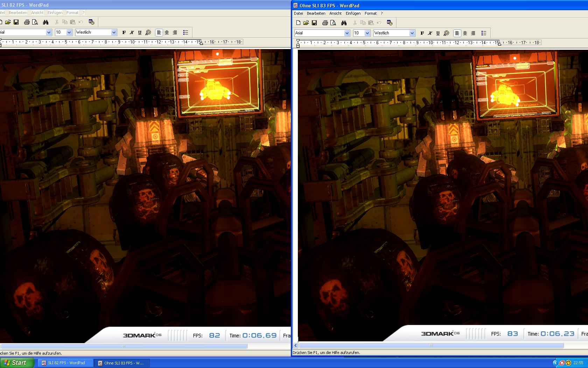Click horizontal scrollbar thumb in SLI 82 FPS window
The image size is (588, 368).
click(x=123, y=346)
